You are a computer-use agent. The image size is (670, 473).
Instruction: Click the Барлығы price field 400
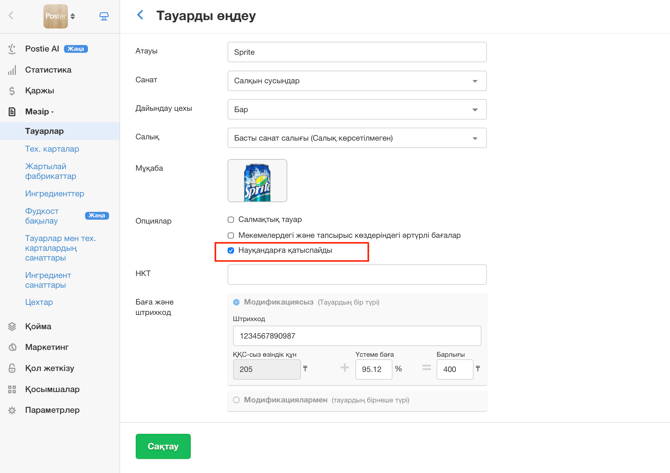pyautogui.click(x=455, y=369)
